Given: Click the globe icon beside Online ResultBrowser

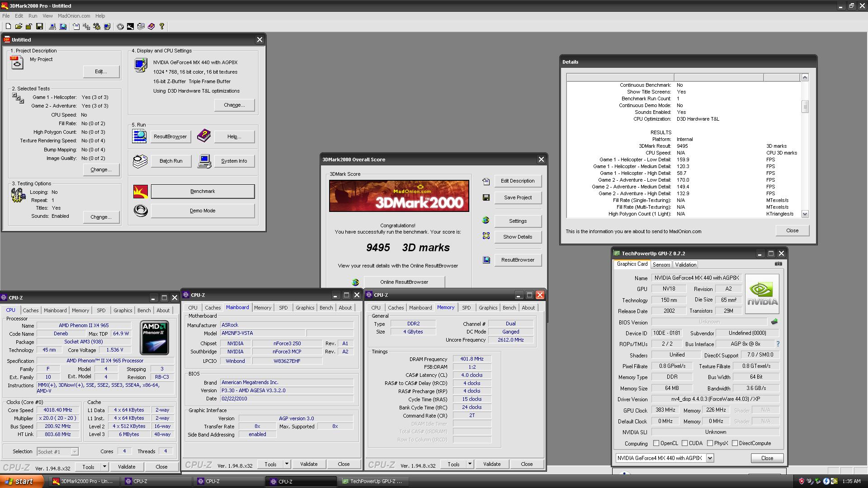Looking at the screenshot, I should [355, 282].
